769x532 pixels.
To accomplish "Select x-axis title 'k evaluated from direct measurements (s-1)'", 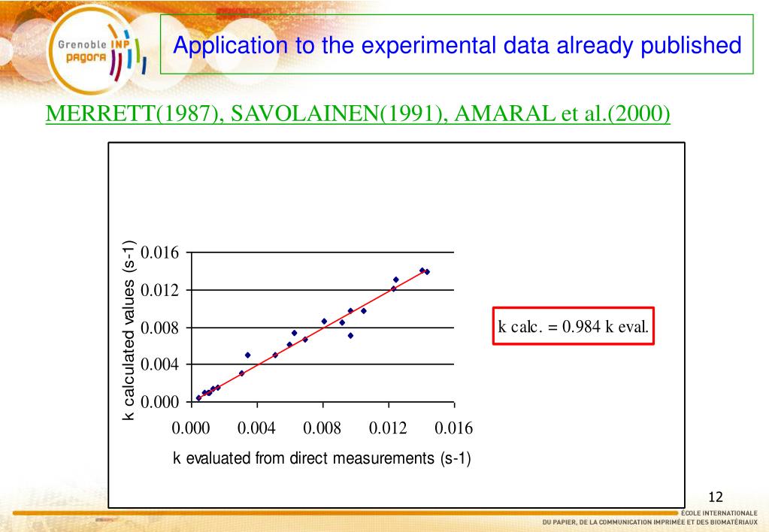I will tap(322, 458).
